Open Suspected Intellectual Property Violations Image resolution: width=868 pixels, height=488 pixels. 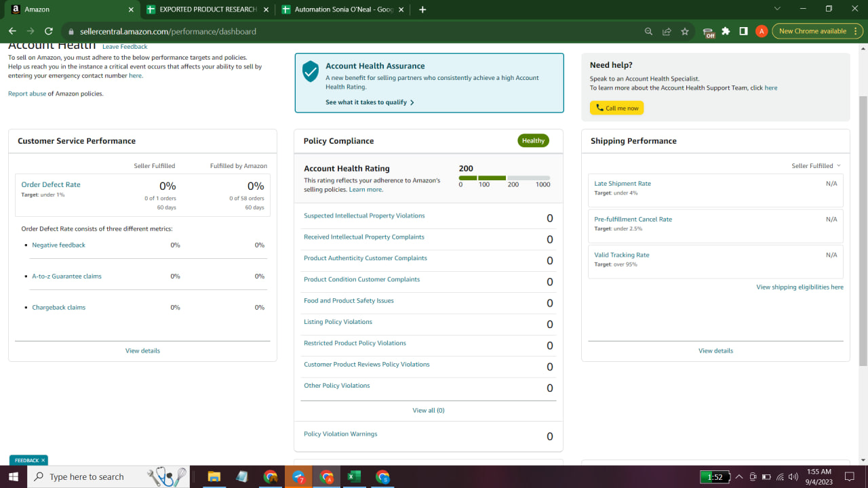click(x=364, y=216)
